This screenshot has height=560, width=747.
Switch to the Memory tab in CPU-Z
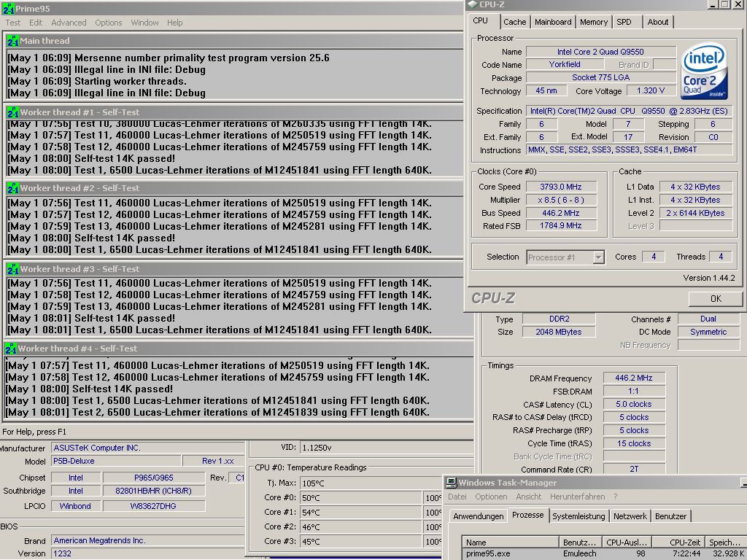tap(594, 22)
